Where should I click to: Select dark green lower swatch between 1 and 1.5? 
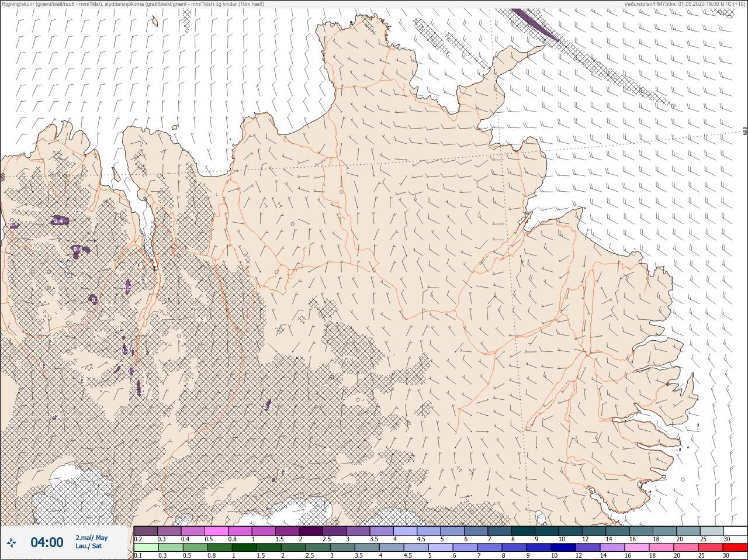[244, 548]
